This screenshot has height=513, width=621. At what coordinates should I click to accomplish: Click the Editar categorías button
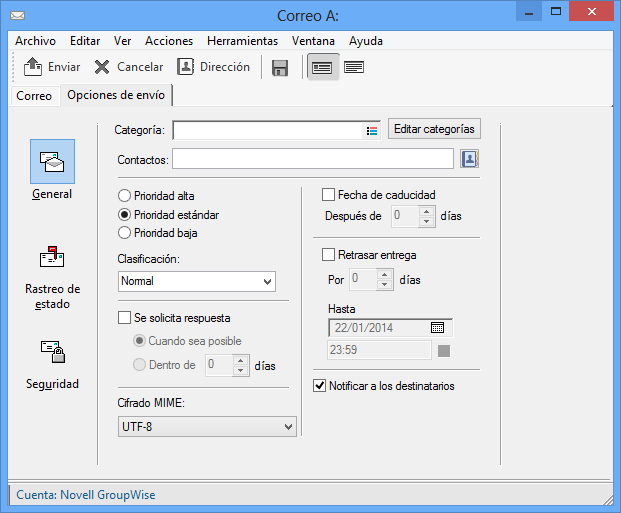coord(434,129)
